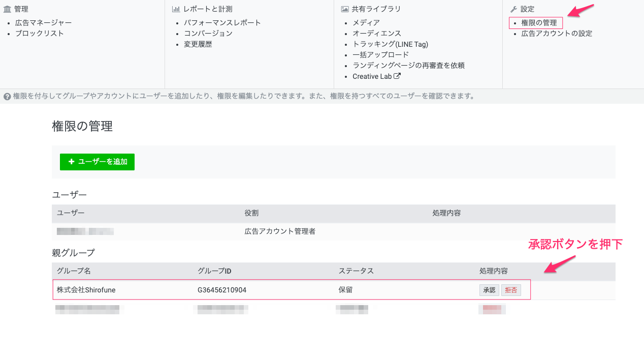Click the レポートと計測 chart icon
The image size is (644, 356).
(176, 9)
